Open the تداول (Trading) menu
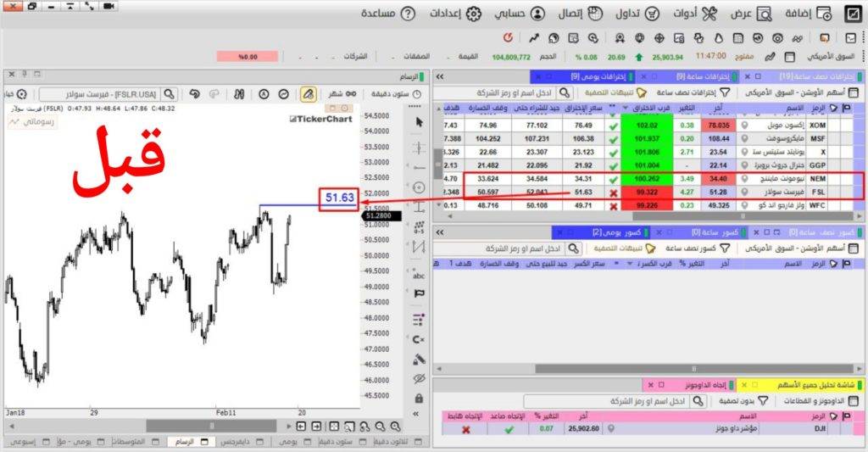 637,14
